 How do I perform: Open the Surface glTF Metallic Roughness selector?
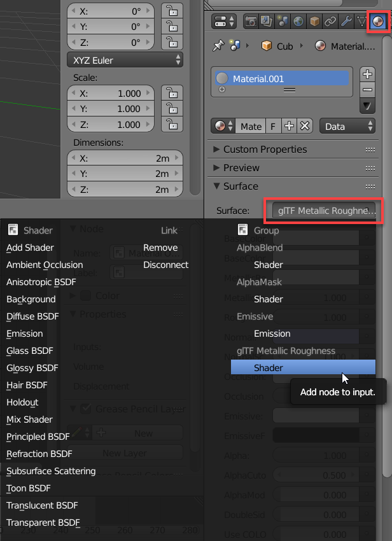(324, 211)
